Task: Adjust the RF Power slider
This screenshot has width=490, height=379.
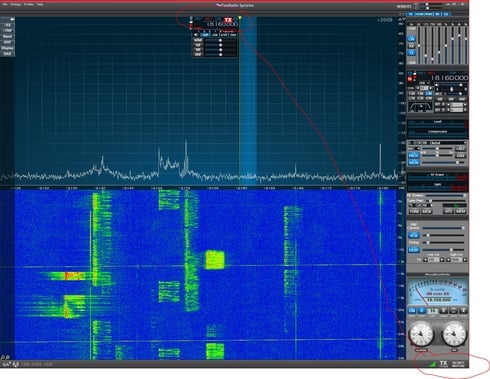Action: (445, 196)
